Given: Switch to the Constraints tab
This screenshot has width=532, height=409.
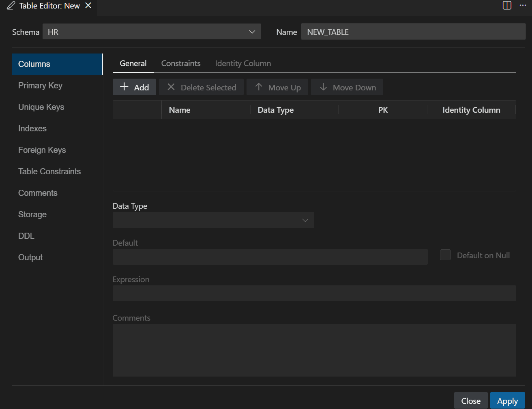Looking at the screenshot, I should click(x=181, y=63).
